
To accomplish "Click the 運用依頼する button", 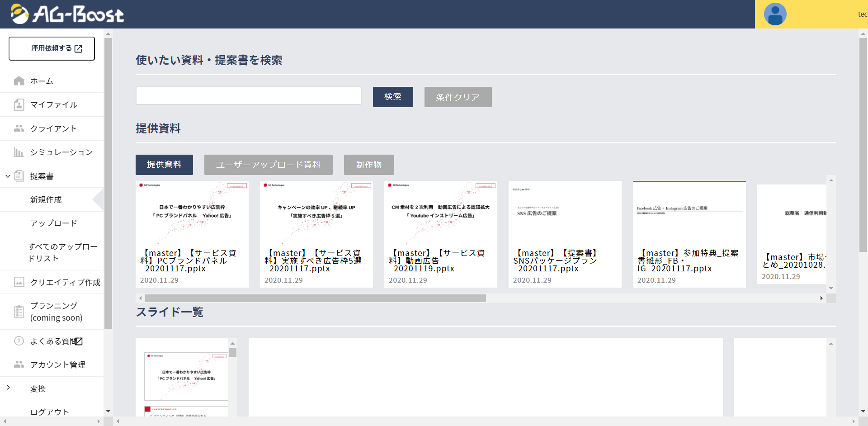I will click(x=52, y=48).
